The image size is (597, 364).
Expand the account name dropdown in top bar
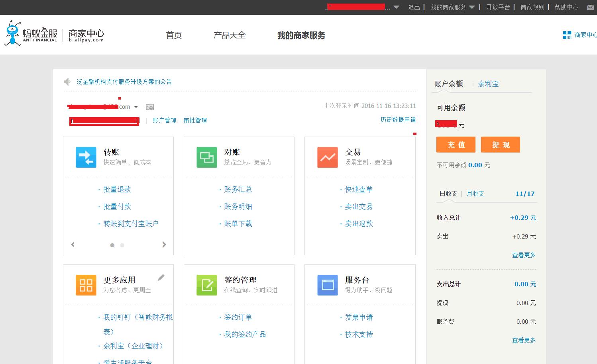[x=396, y=7]
